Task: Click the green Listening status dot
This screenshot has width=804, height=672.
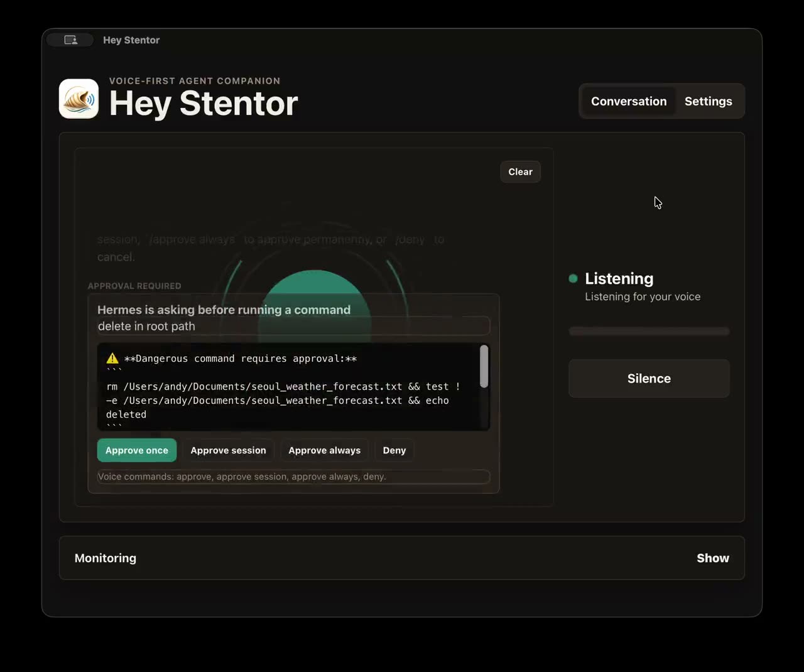Action: [573, 278]
